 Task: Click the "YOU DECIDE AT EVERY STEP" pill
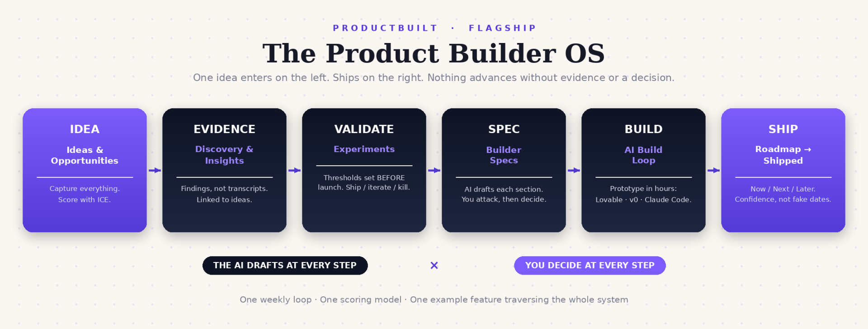(590, 265)
